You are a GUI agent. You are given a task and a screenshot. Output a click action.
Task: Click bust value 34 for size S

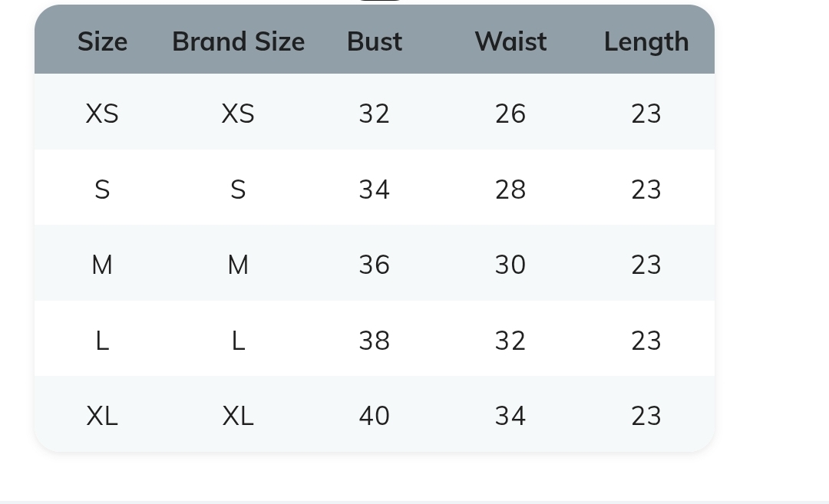(x=375, y=189)
